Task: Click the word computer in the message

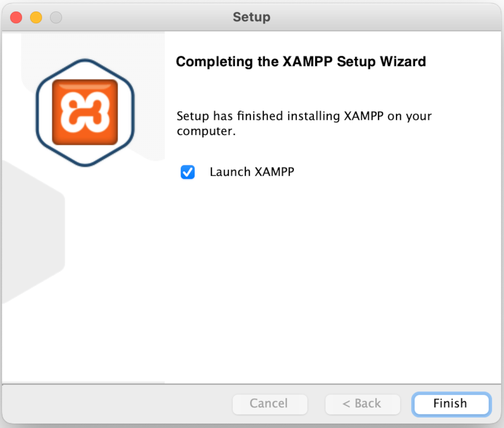Action: (206, 131)
